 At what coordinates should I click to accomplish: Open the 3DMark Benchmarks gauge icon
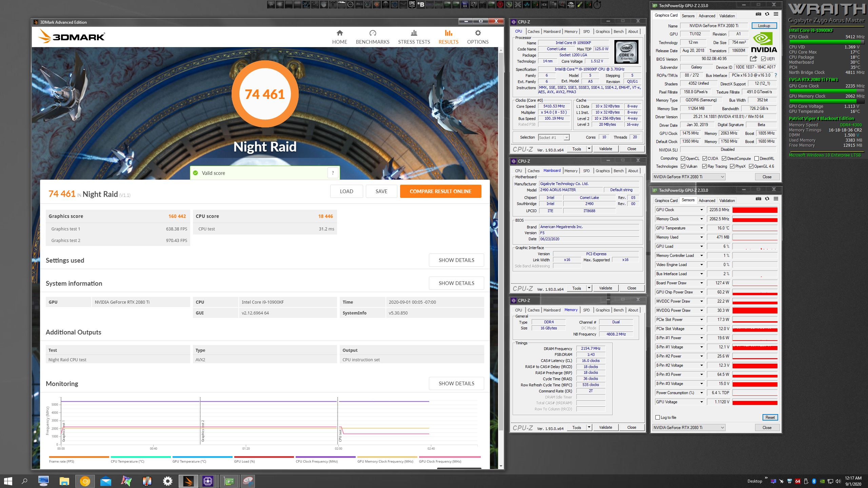click(x=373, y=33)
